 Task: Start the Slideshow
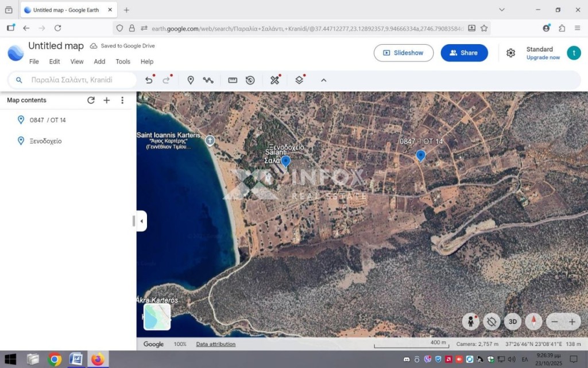(404, 53)
